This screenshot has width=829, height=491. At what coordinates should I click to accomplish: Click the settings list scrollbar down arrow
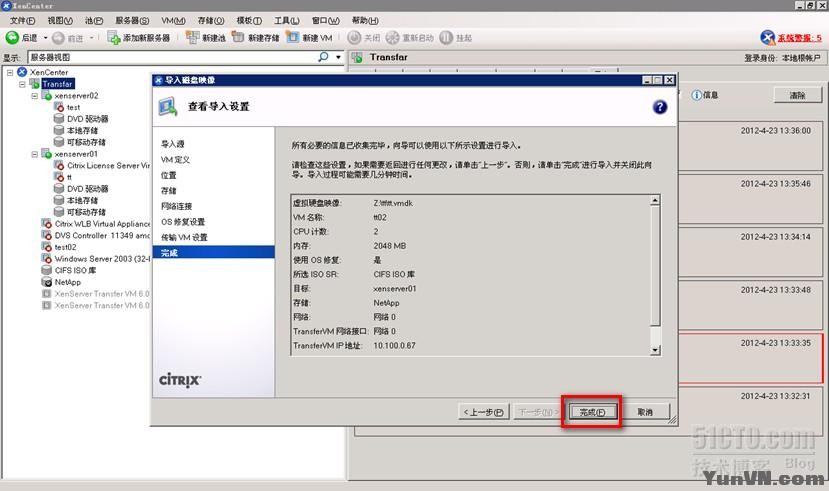(655, 349)
